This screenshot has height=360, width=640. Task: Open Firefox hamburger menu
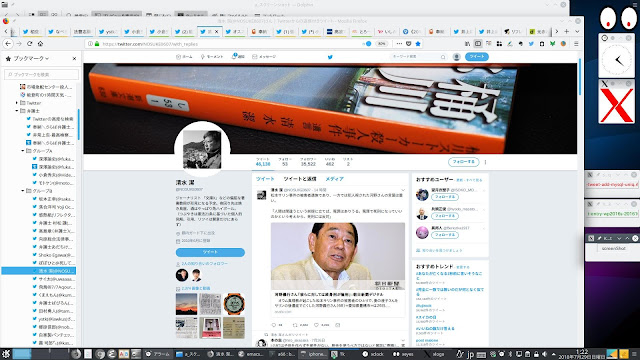(x=576, y=44)
